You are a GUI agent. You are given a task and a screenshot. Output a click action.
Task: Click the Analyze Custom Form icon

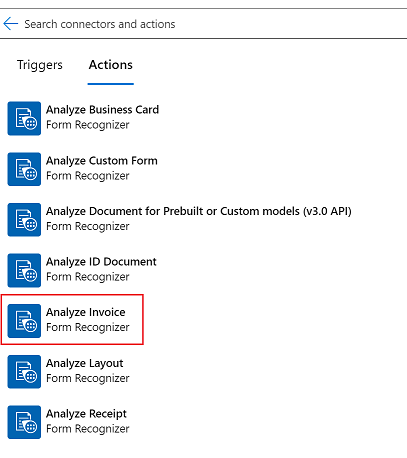tap(24, 169)
